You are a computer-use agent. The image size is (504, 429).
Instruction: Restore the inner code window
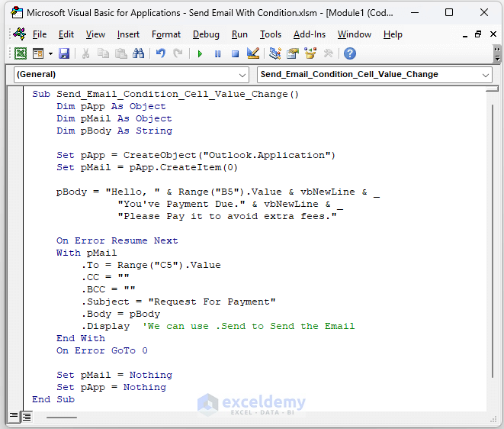click(x=478, y=34)
